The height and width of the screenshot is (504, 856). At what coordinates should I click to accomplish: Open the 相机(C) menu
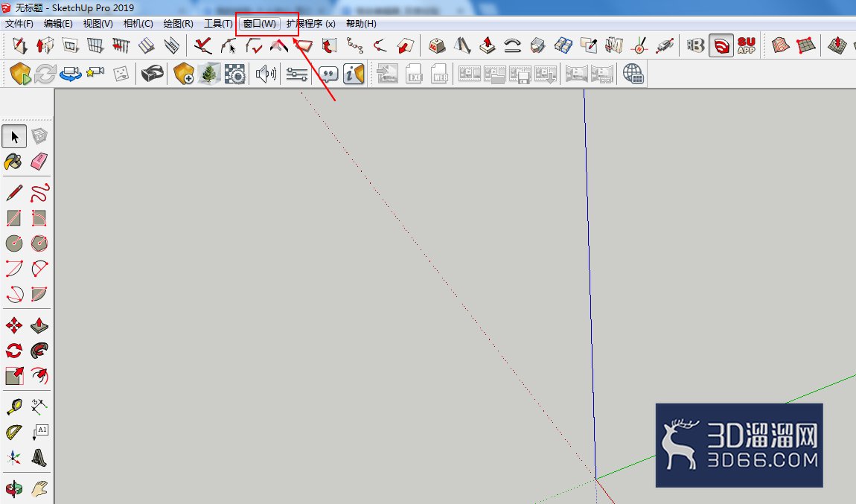pyautogui.click(x=138, y=24)
